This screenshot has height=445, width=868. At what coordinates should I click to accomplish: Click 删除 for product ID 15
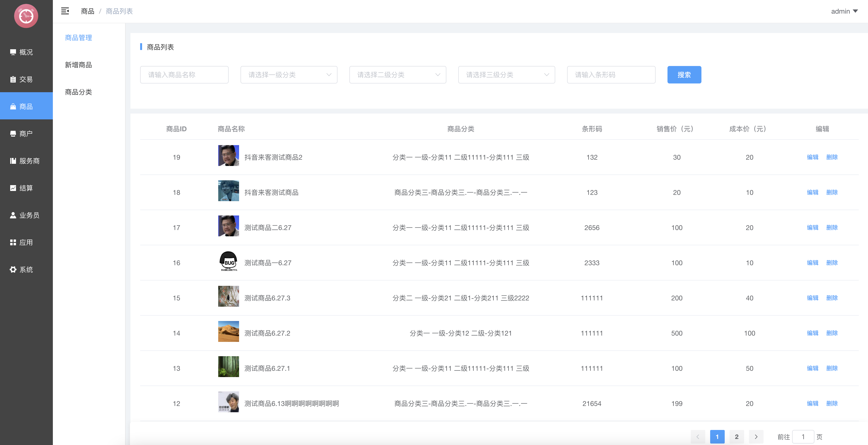click(832, 298)
